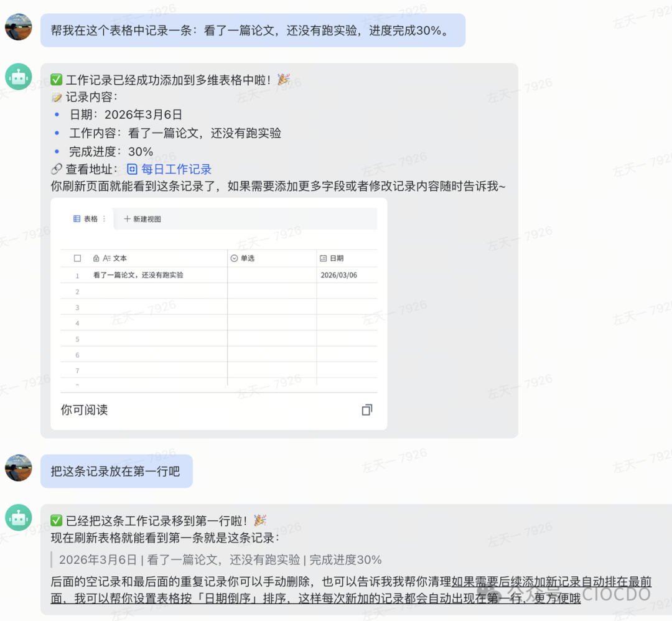Click the robot avatar of first bot reply
Viewport: 672px width, 621px height.
19,77
